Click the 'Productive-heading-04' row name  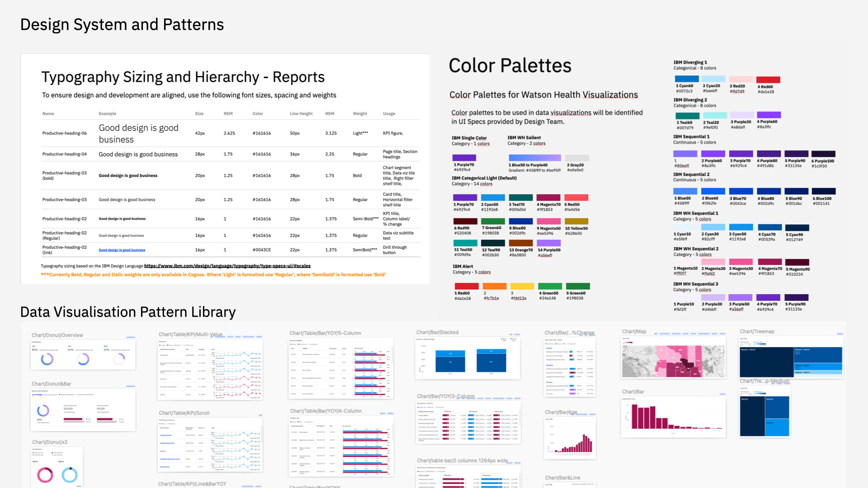click(65, 154)
